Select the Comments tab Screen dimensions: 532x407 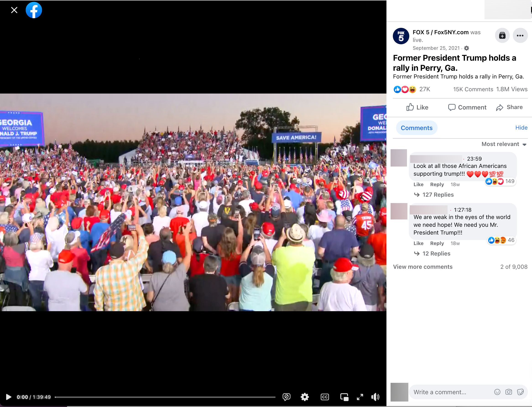(x=416, y=128)
